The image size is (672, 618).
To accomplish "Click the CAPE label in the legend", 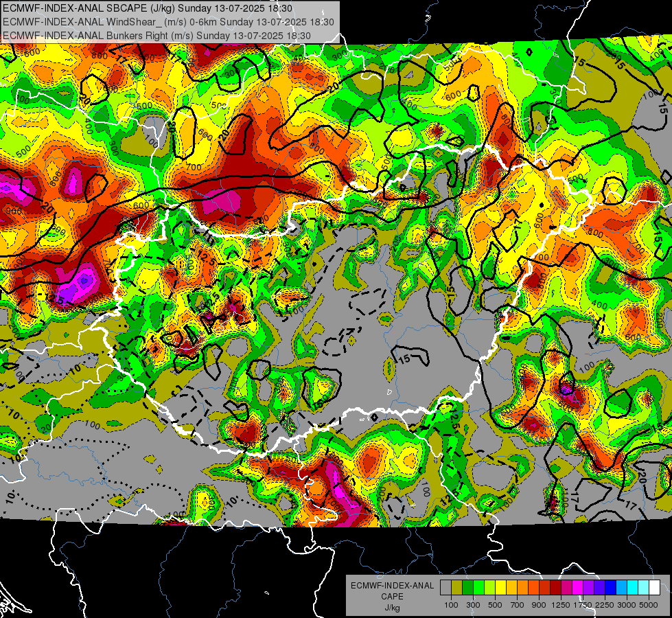I will [392, 597].
